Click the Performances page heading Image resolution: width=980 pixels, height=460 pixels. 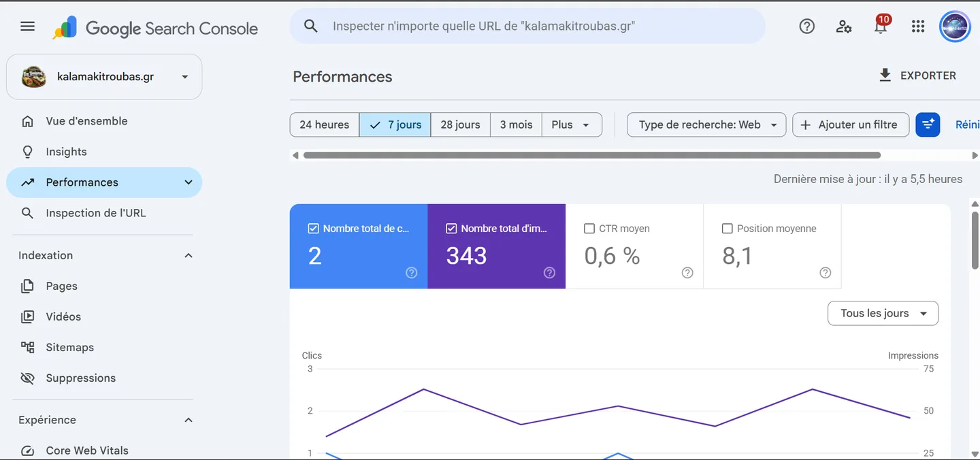click(342, 76)
